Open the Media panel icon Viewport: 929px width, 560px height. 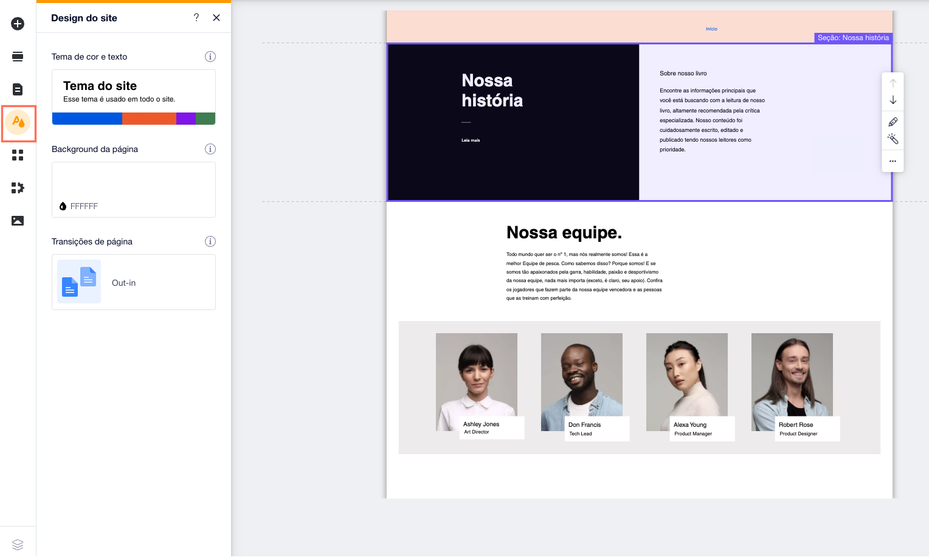[x=18, y=221]
